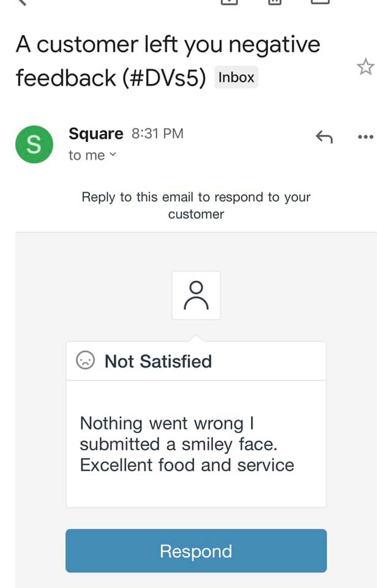
Task: Expand recipient details via the 'to me' chevron
Action: tap(113, 154)
